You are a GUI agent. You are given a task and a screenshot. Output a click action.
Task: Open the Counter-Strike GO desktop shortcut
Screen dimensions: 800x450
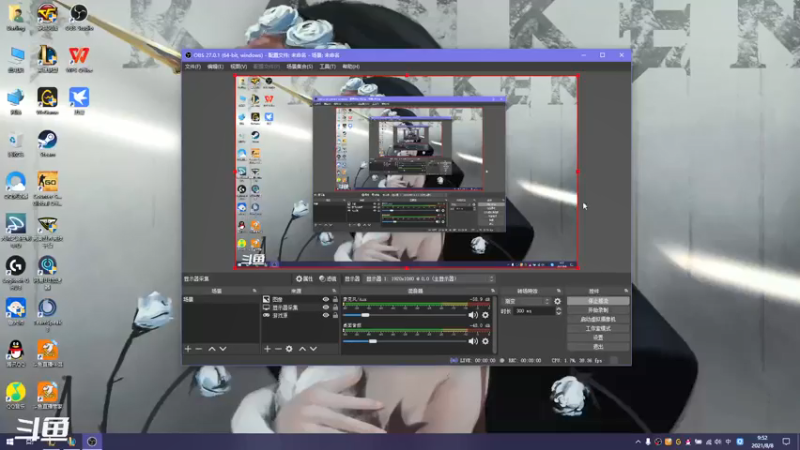(47, 188)
